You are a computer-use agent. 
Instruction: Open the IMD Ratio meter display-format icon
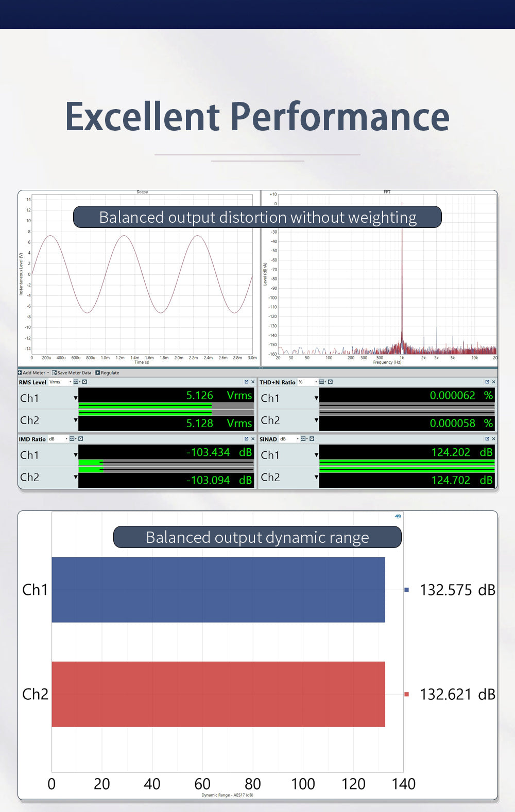[x=72, y=439]
